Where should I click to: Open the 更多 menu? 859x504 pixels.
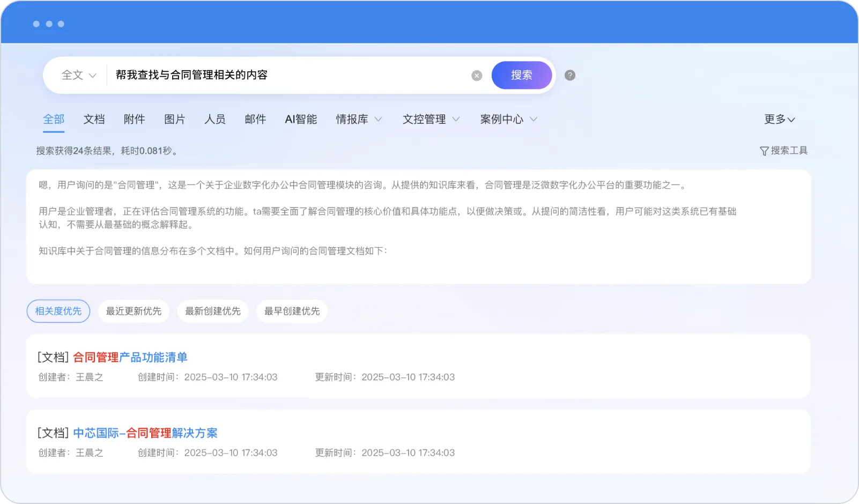click(x=780, y=119)
